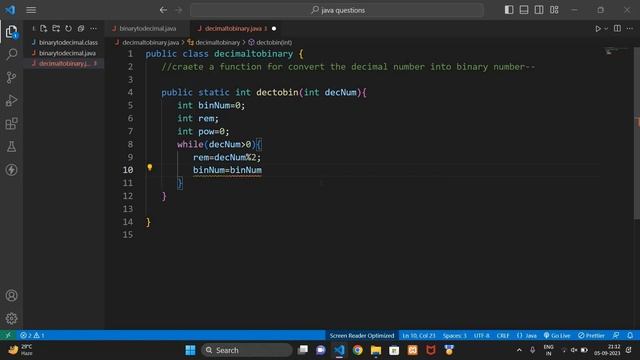Open the Run and Debug view

point(11,100)
